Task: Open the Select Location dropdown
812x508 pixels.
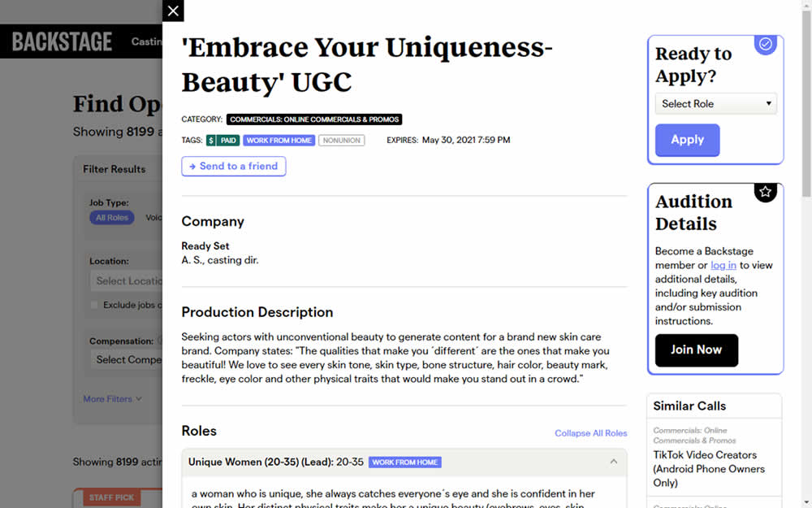Action: 127,281
